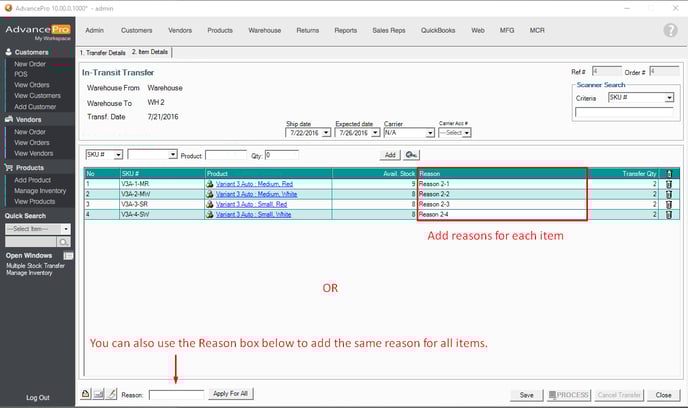688x408 pixels.
Task: Open Scanner Search Criteria dropdown
Action: click(x=669, y=98)
